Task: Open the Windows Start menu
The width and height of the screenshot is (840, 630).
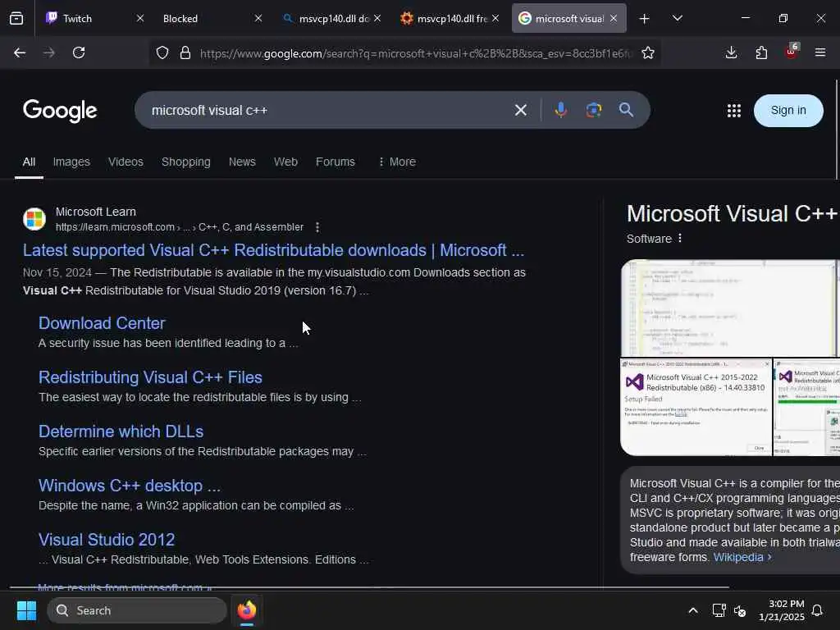Action: [x=26, y=610]
